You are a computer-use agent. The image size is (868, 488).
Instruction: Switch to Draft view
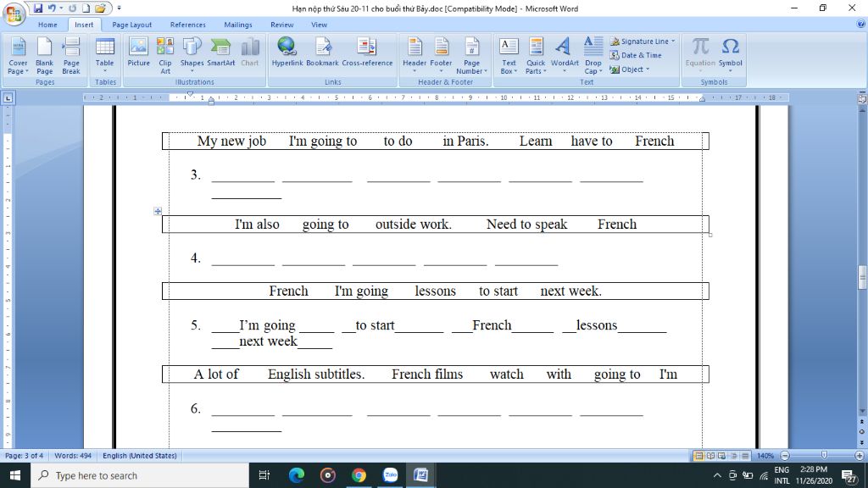click(745, 456)
